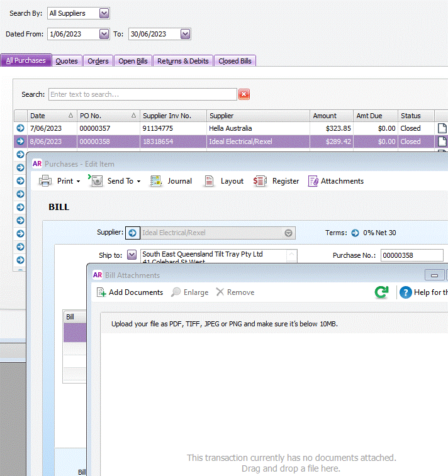Expand the Search By All Suppliers dropdown

pos(104,13)
